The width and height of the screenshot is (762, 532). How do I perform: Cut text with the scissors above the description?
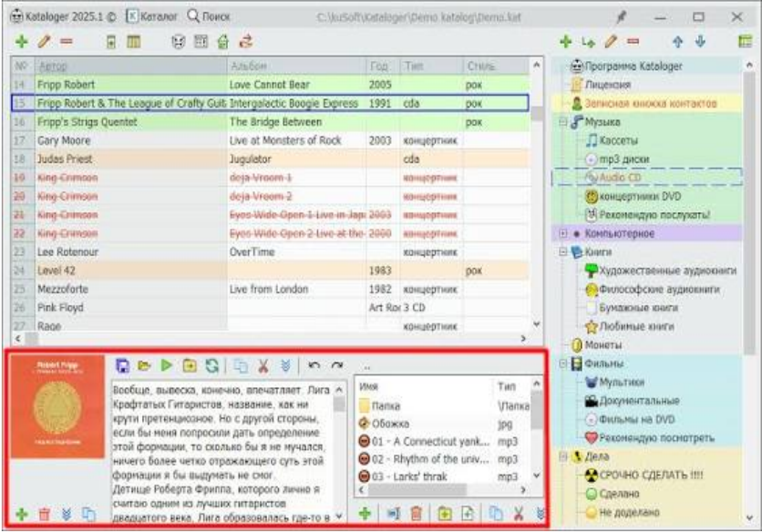click(263, 365)
